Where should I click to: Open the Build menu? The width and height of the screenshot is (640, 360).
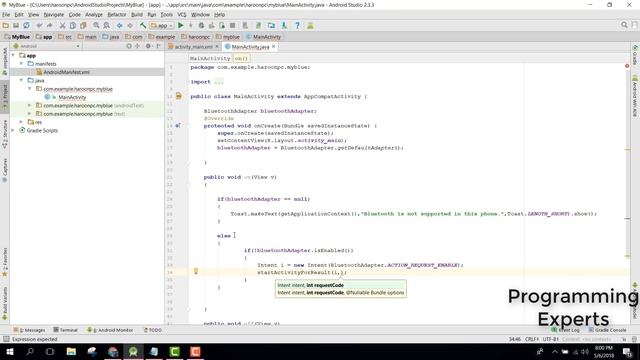pyautogui.click(x=137, y=15)
